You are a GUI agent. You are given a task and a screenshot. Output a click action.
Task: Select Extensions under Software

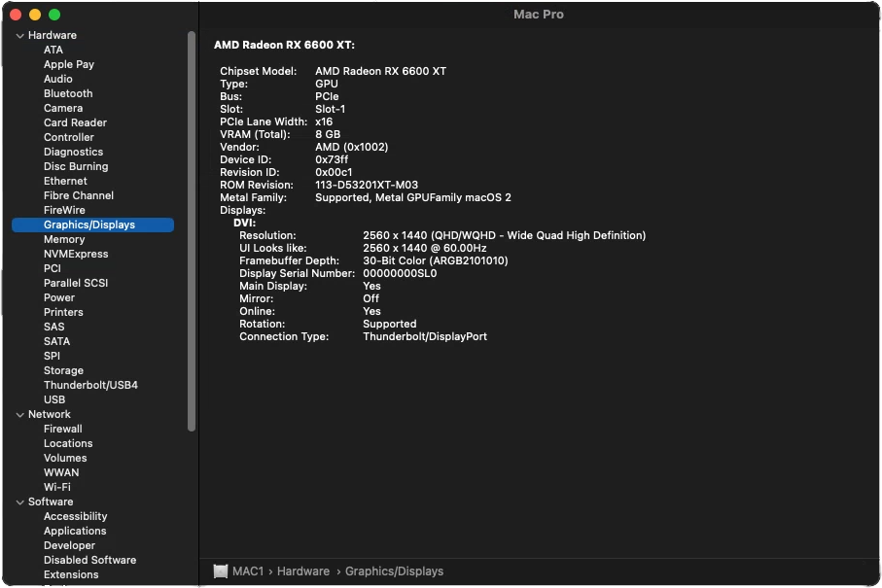(71, 575)
